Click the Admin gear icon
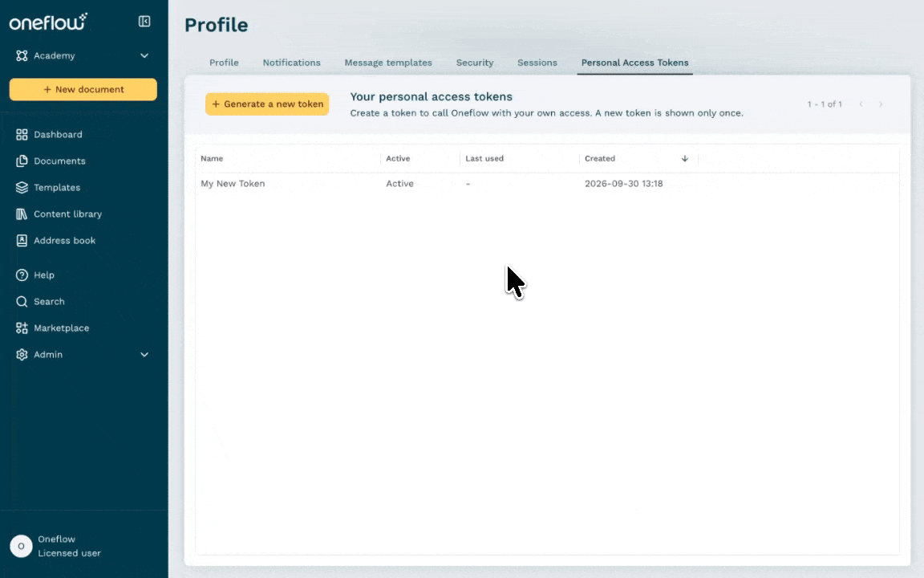The width and height of the screenshot is (924, 578). [x=22, y=355]
